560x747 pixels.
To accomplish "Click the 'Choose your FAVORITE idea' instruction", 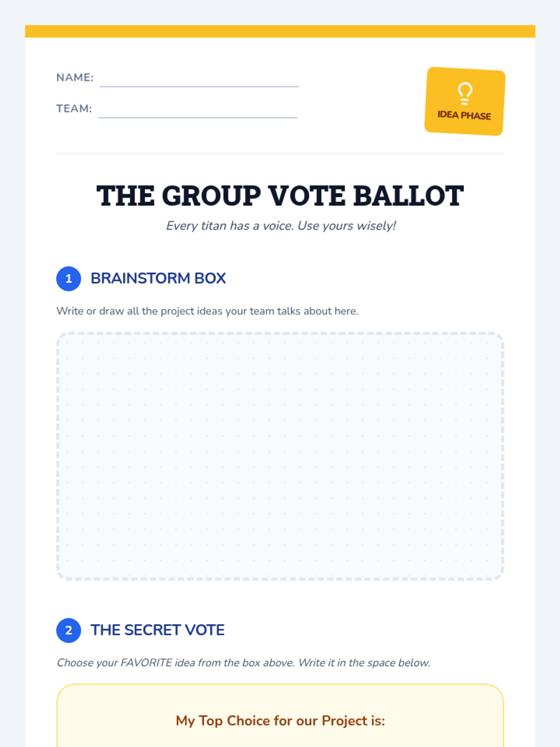I will (243, 663).
